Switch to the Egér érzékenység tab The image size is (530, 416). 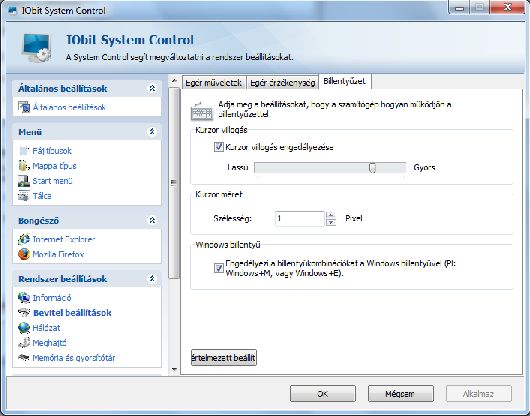pyautogui.click(x=283, y=82)
